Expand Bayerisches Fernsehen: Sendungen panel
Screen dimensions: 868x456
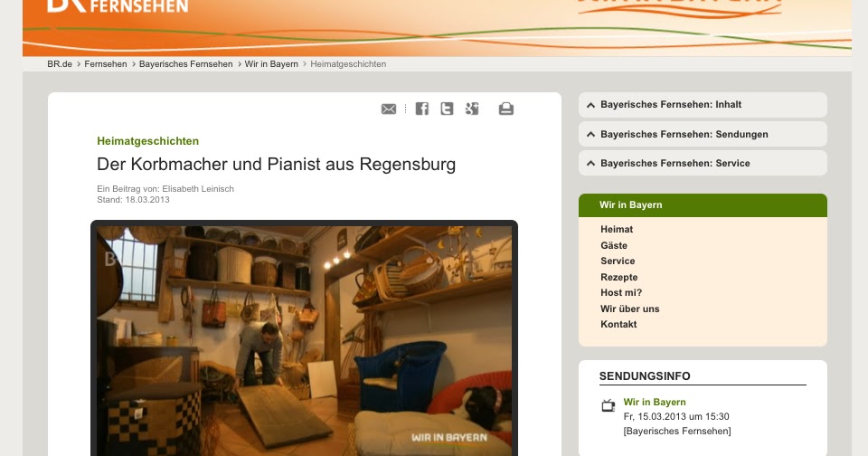pos(703,134)
